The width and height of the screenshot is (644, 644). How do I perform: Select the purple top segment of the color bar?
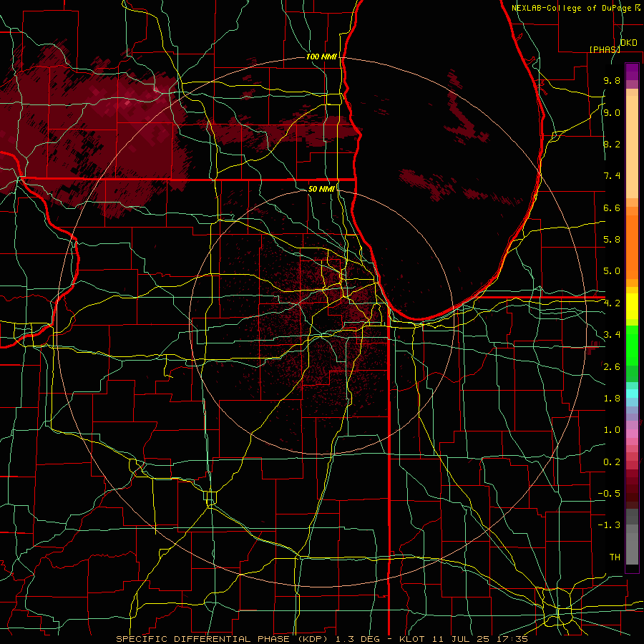[x=632, y=72]
